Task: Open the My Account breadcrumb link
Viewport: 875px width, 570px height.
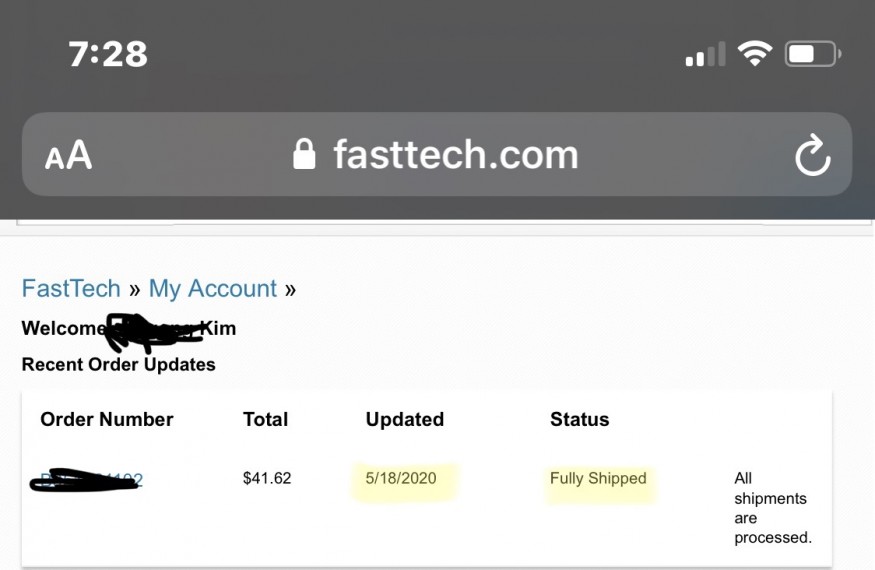Action: tap(213, 289)
